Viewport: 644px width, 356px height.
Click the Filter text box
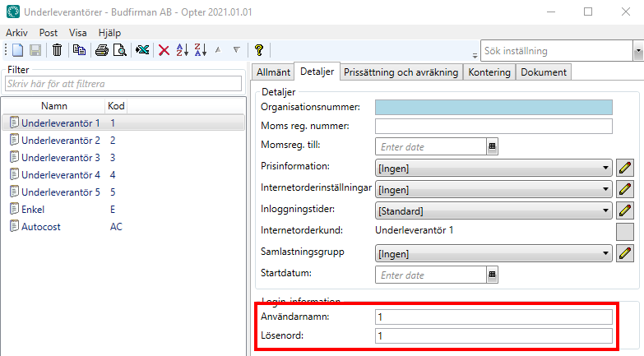tap(123, 84)
